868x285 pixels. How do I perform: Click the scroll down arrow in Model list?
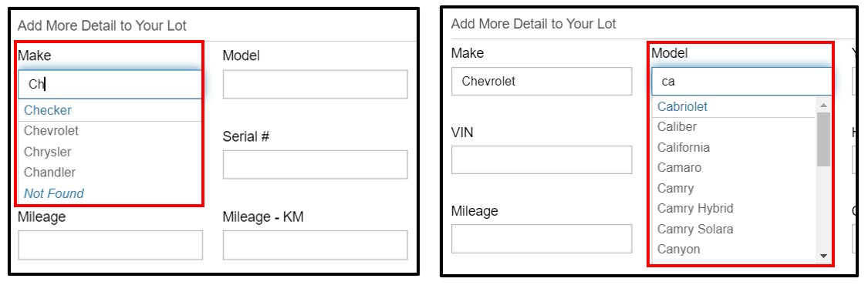823,256
